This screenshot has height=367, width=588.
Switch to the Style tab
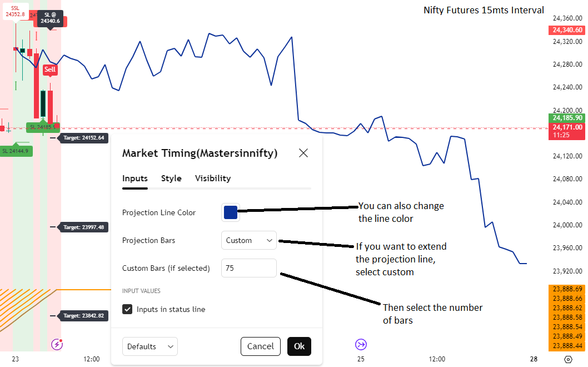pos(171,178)
